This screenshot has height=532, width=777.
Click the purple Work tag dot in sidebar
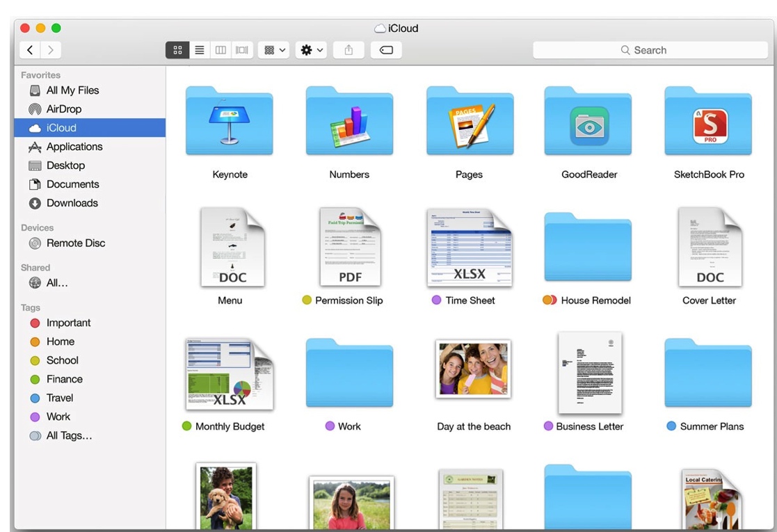tap(35, 417)
